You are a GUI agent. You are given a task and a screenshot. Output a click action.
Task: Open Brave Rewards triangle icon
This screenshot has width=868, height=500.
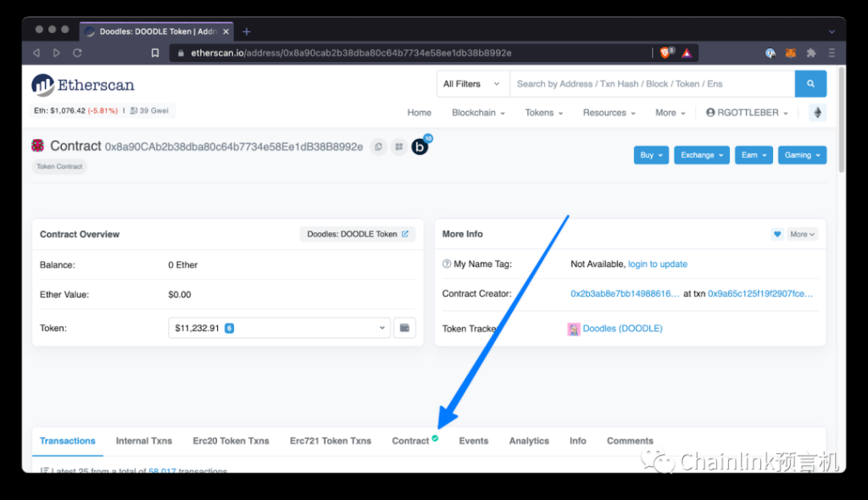pyautogui.click(x=687, y=53)
